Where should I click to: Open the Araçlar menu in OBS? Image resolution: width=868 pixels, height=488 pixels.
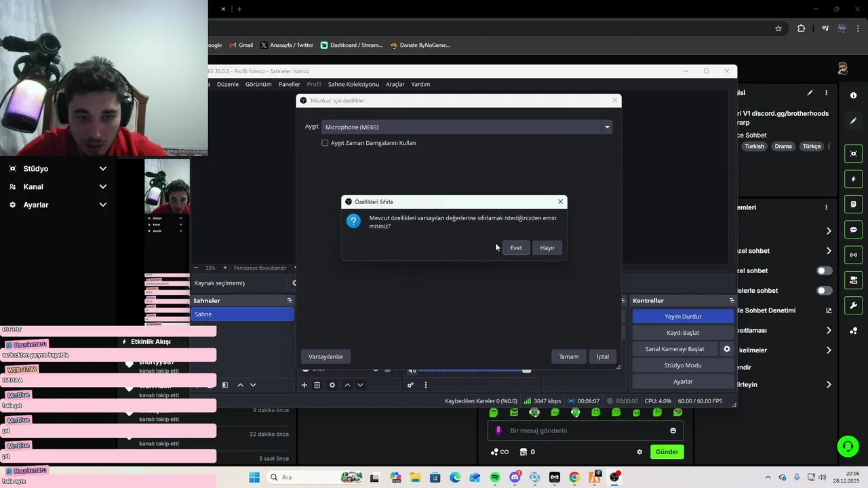(x=395, y=84)
